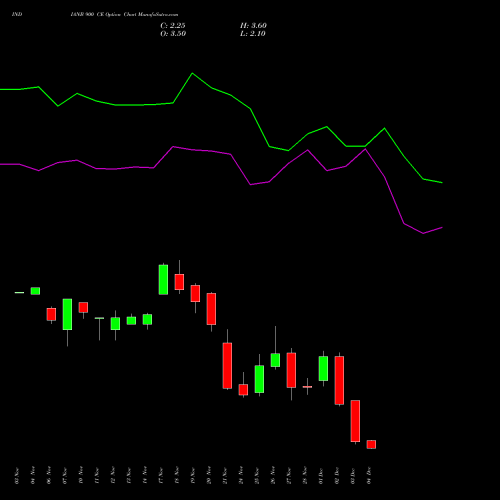This screenshot has width=500, height=500.
Task: Click the "07 Nov" date axis label
Action: 65,476
